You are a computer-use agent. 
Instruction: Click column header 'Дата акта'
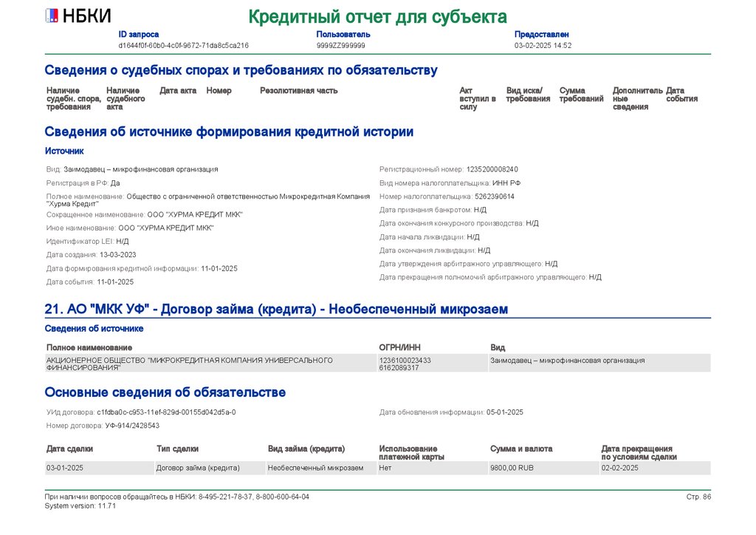(178, 91)
